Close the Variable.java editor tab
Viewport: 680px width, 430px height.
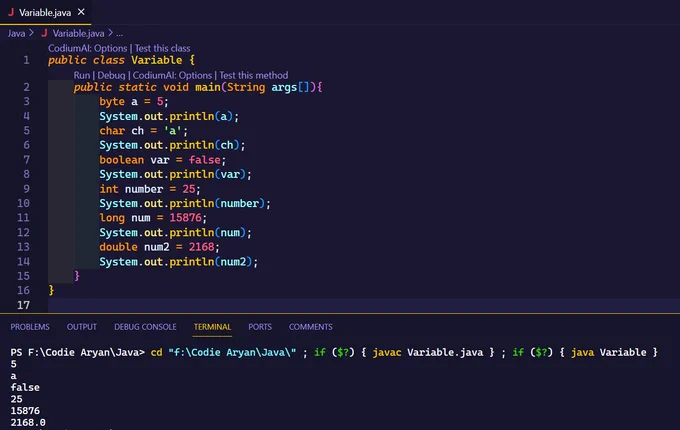pyautogui.click(x=81, y=12)
